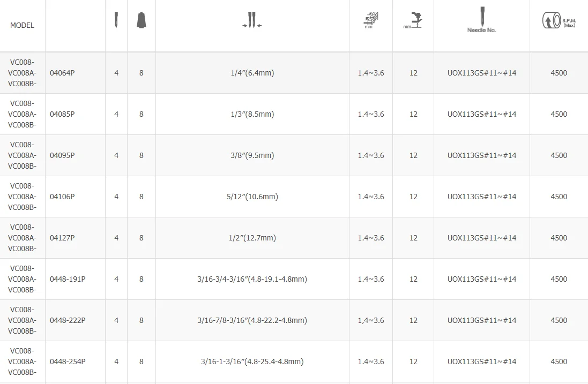The image size is (588, 384).
Task: Click the 5/12″(10.6mm) gauge cell
Action: 252,197
